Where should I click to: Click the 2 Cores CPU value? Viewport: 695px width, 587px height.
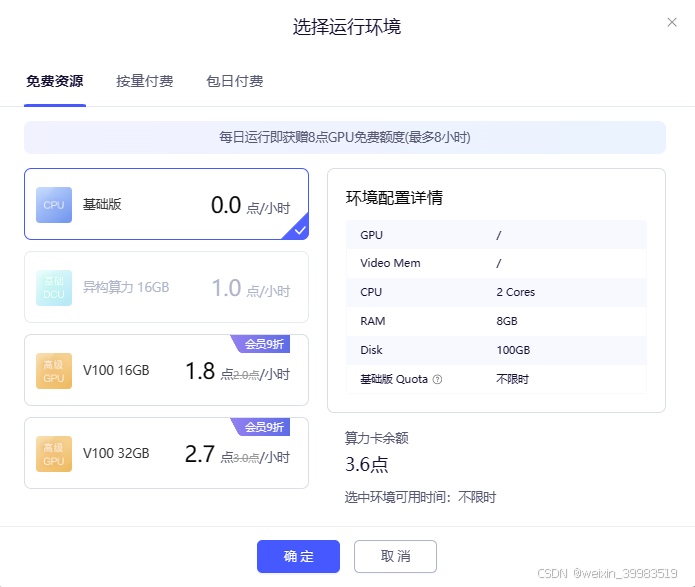click(515, 292)
